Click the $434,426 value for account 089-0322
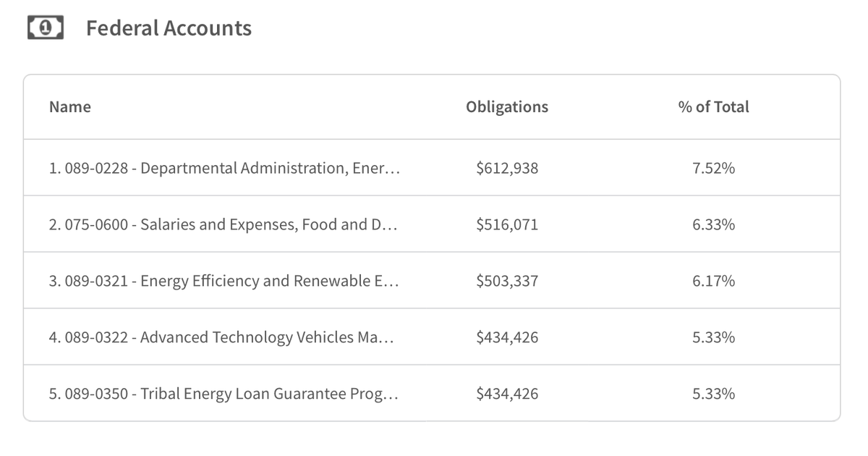Image resolution: width=868 pixels, height=456 pixels. pos(507,338)
